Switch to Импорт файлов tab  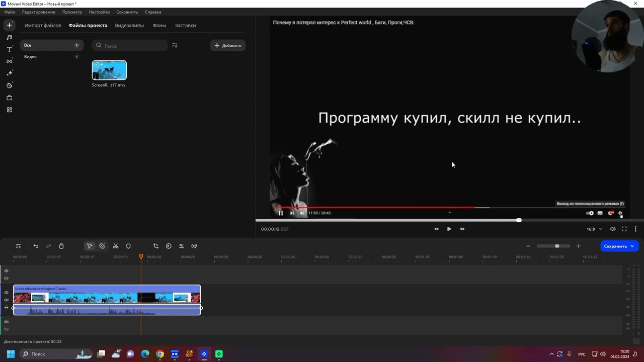pyautogui.click(x=43, y=25)
